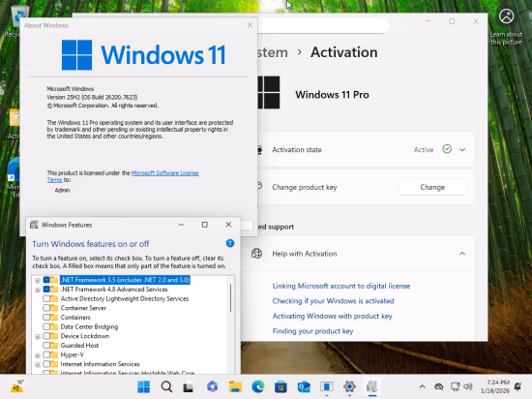
Task: Enable Guarded Host checkbox
Action: (x=46, y=346)
